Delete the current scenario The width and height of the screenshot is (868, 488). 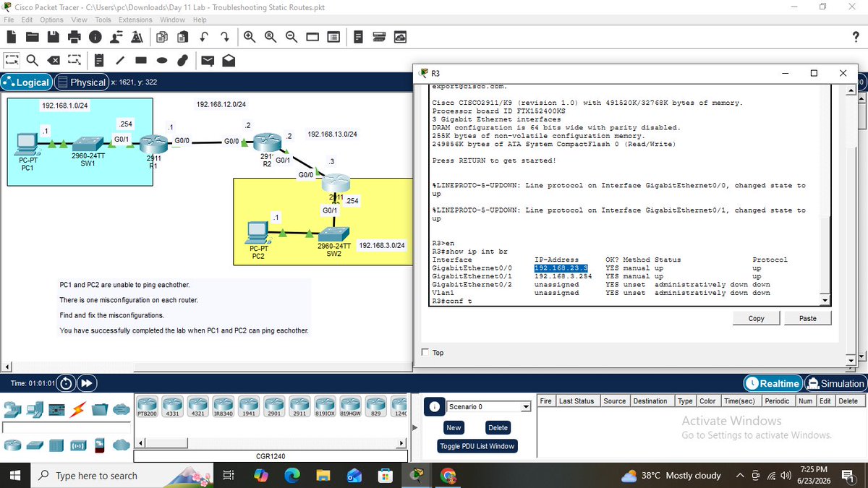(x=498, y=428)
